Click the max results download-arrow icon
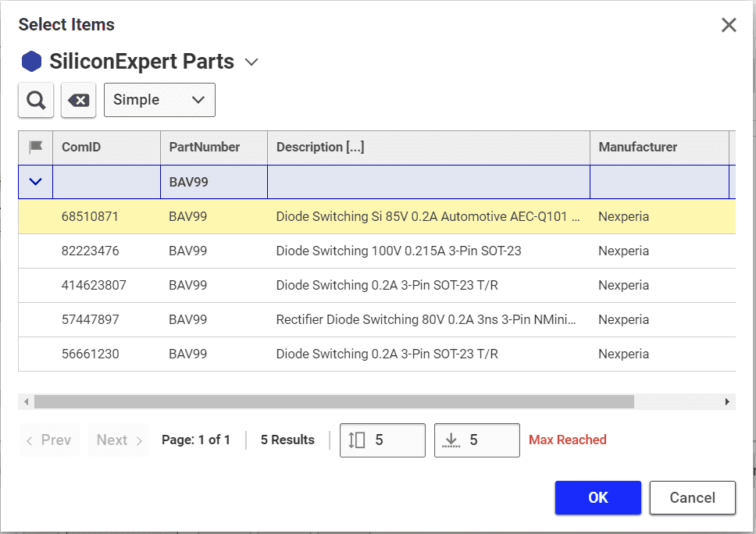 point(451,440)
